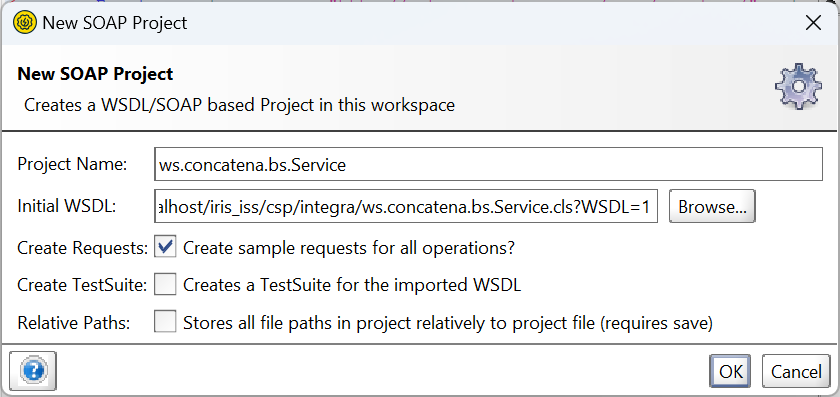
Task: Open the Browse... file chooser
Action: 712,206
